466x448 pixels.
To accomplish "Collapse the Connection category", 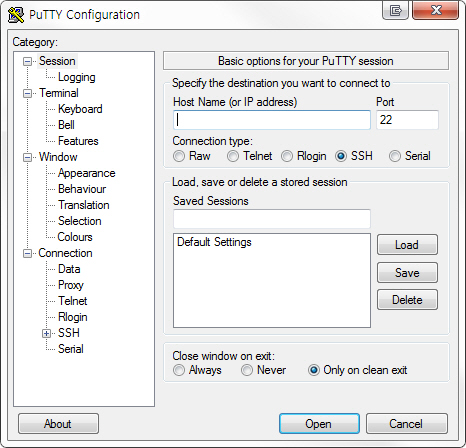I will pyautogui.click(x=27, y=253).
